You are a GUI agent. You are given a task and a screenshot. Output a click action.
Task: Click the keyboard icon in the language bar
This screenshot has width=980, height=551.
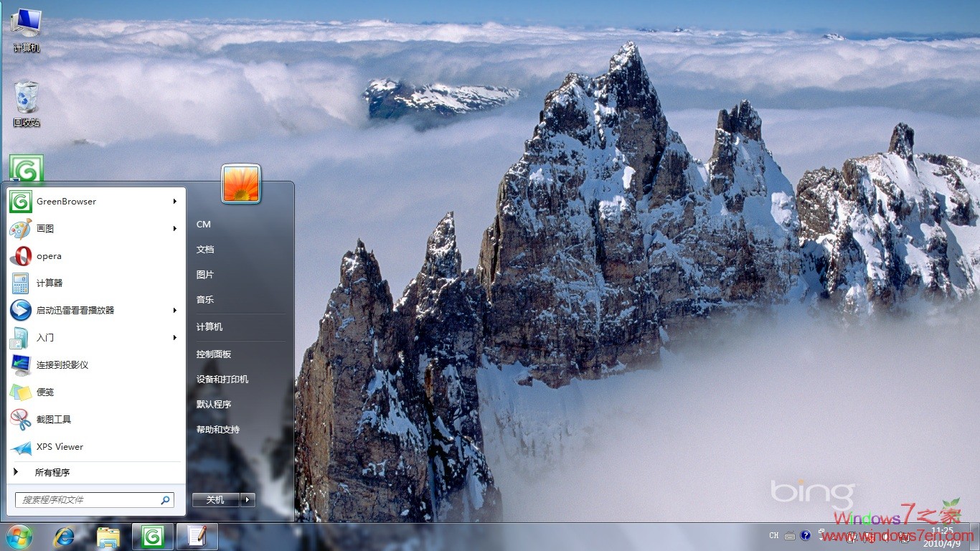[790, 535]
